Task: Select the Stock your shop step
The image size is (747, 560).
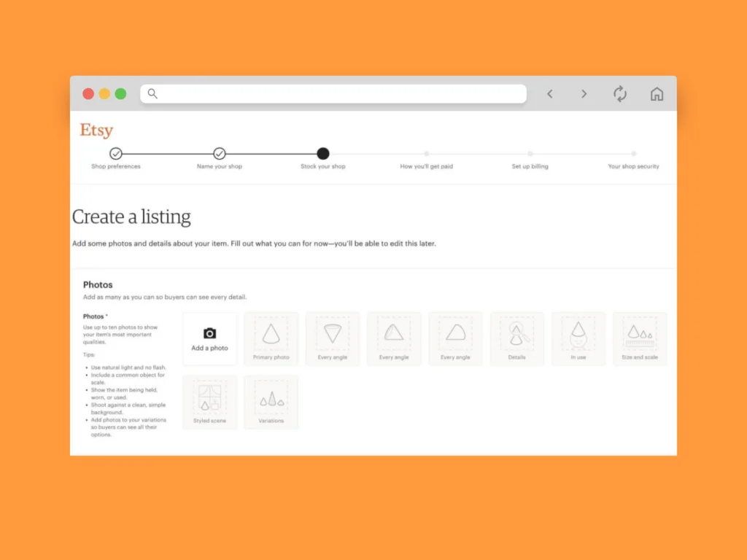Action: click(323, 154)
